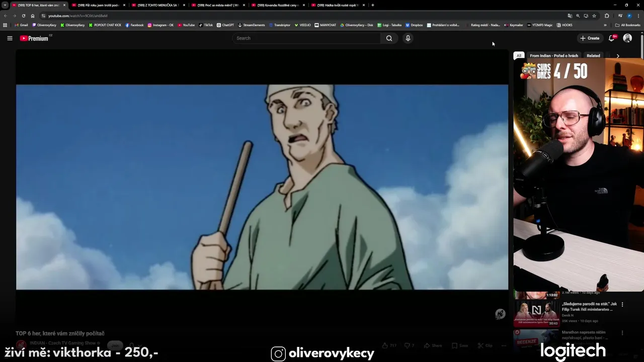Click the Create button

(590, 38)
